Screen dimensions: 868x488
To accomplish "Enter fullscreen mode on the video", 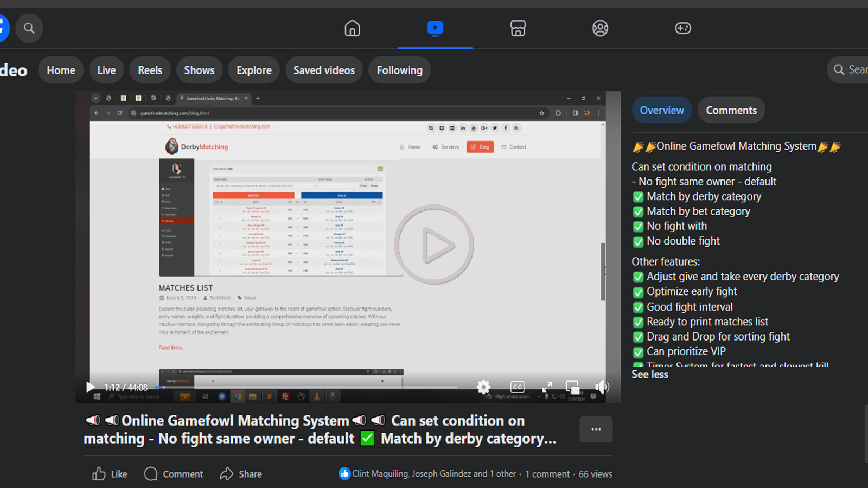I will tap(547, 387).
